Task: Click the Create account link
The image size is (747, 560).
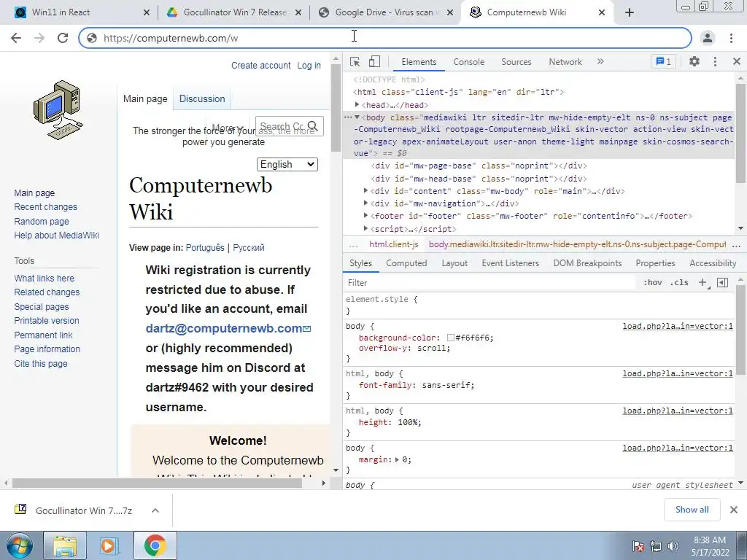Action: point(260,65)
